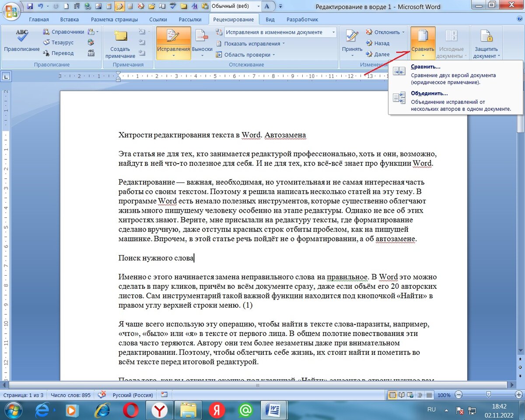
Task: Switch to Главная tab
Action: click(x=38, y=20)
